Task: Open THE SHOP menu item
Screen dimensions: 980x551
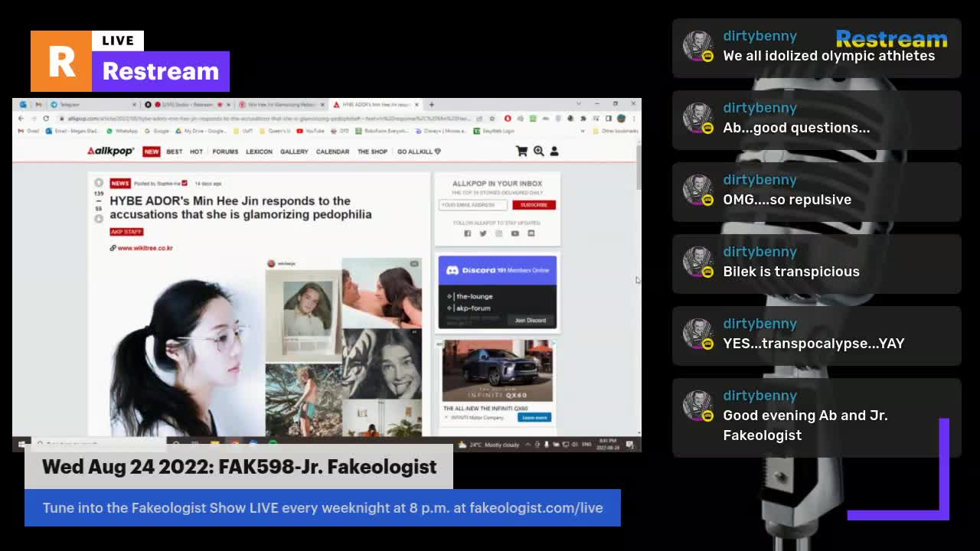Action: click(x=372, y=152)
